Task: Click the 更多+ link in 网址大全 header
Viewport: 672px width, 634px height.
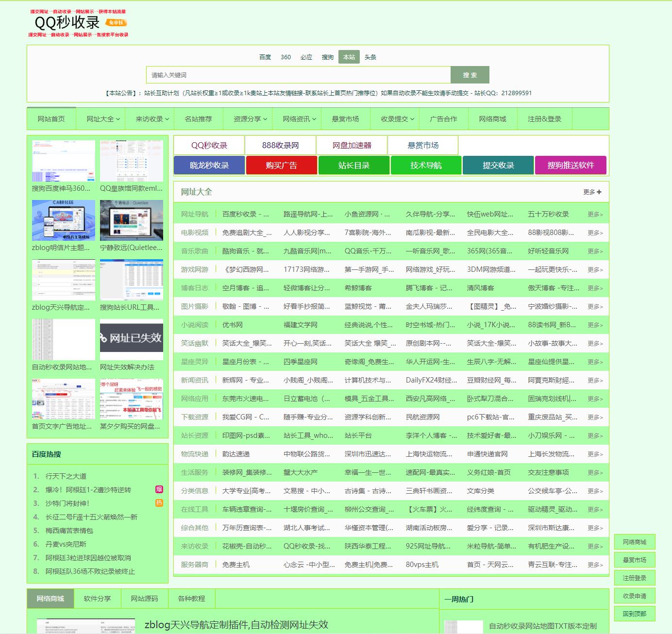Action: click(592, 192)
